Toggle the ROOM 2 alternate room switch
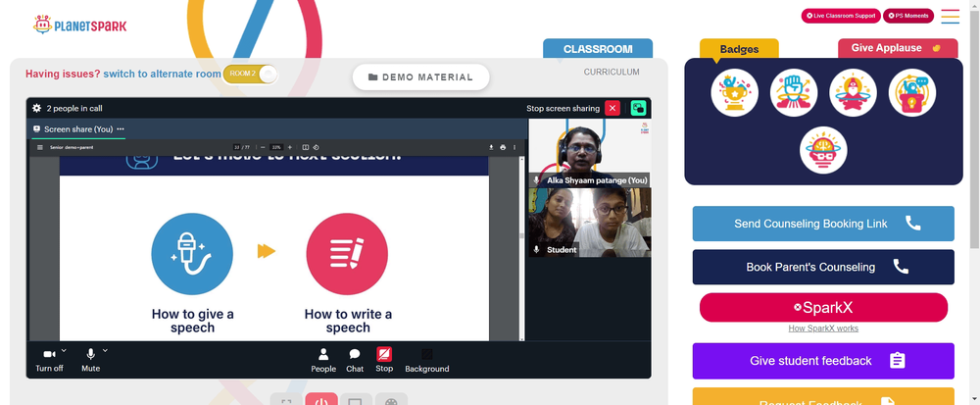Image resolution: width=980 pixels, height=405 pixels. pos(250,74)
